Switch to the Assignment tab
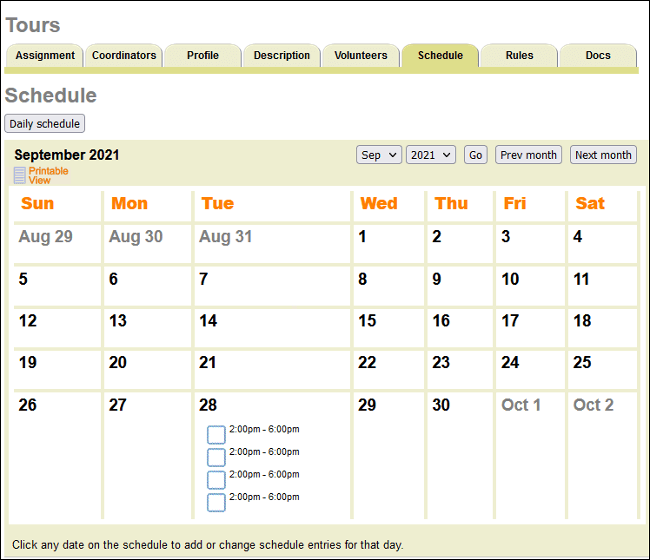 45,56
